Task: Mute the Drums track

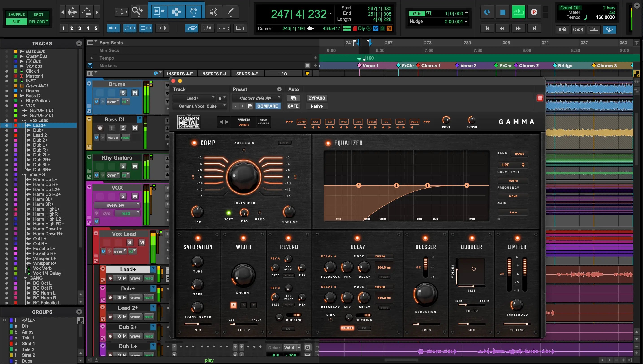Action: [135, 93]
